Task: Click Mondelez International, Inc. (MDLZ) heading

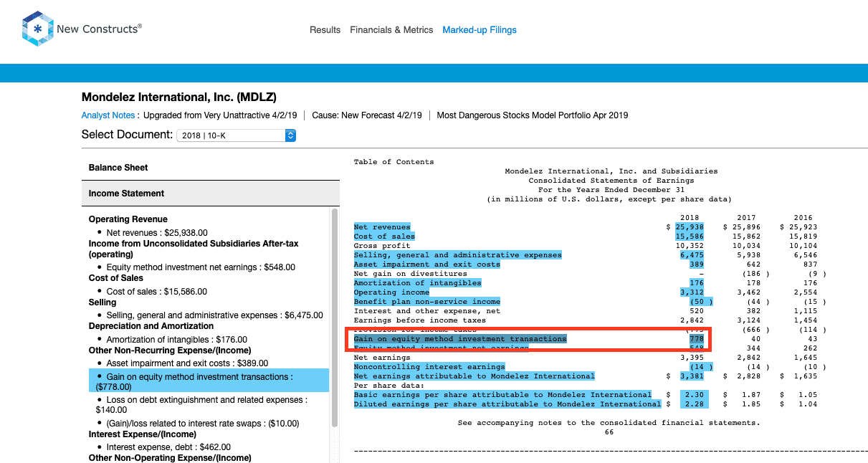Action: pyautogui.click(x=179, y=97)
